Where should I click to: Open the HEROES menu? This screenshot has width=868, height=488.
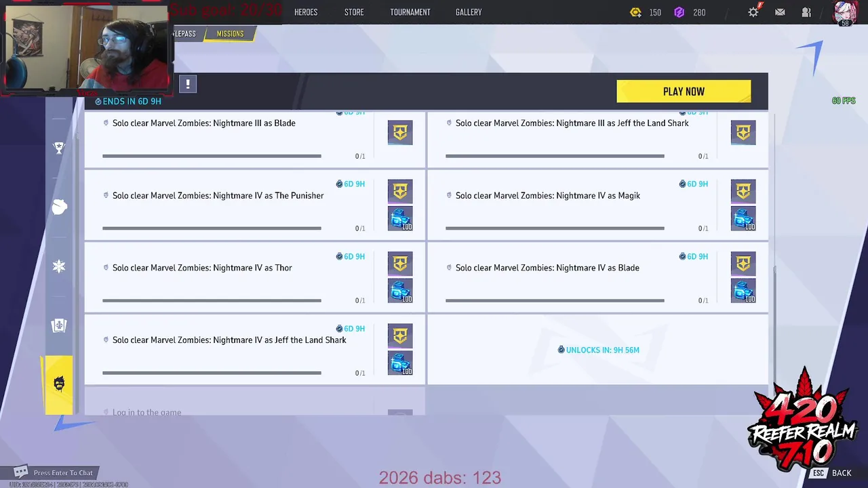click(306, 12)
